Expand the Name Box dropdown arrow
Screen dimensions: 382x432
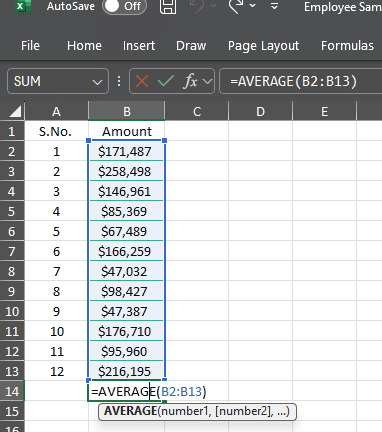click(97, 82)
